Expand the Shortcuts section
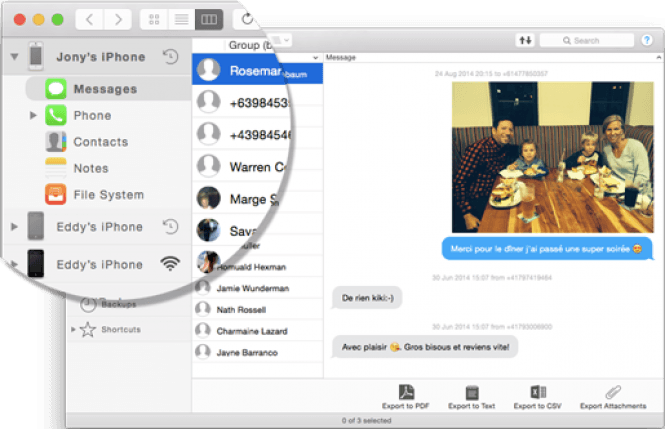The image size is (665, 429). coord(73,329)
